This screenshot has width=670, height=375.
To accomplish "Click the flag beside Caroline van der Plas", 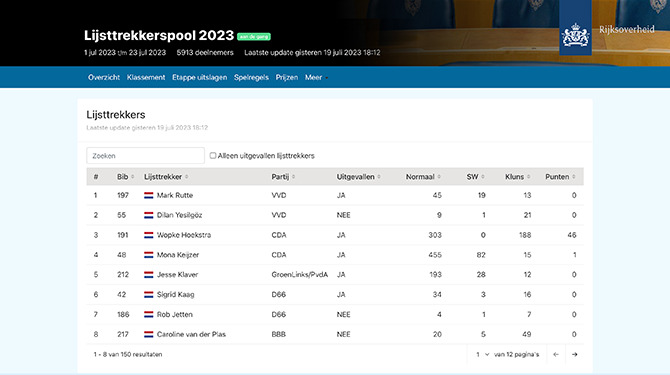I will pyautogui.click(x=148, y=334).
